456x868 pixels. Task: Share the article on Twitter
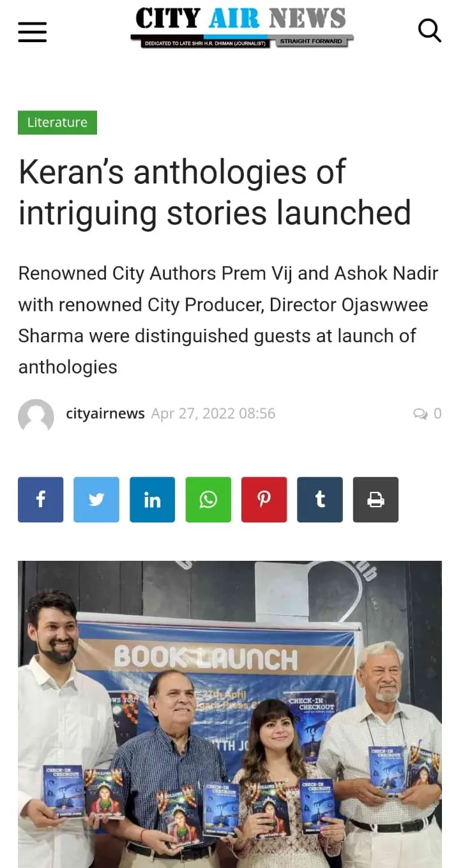(96, 499)
